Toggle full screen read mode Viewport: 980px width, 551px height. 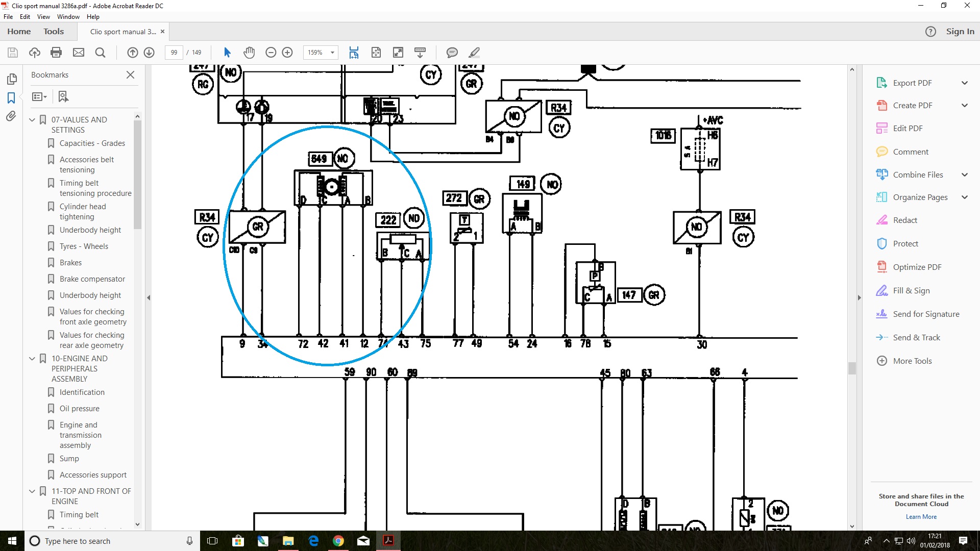398,53
